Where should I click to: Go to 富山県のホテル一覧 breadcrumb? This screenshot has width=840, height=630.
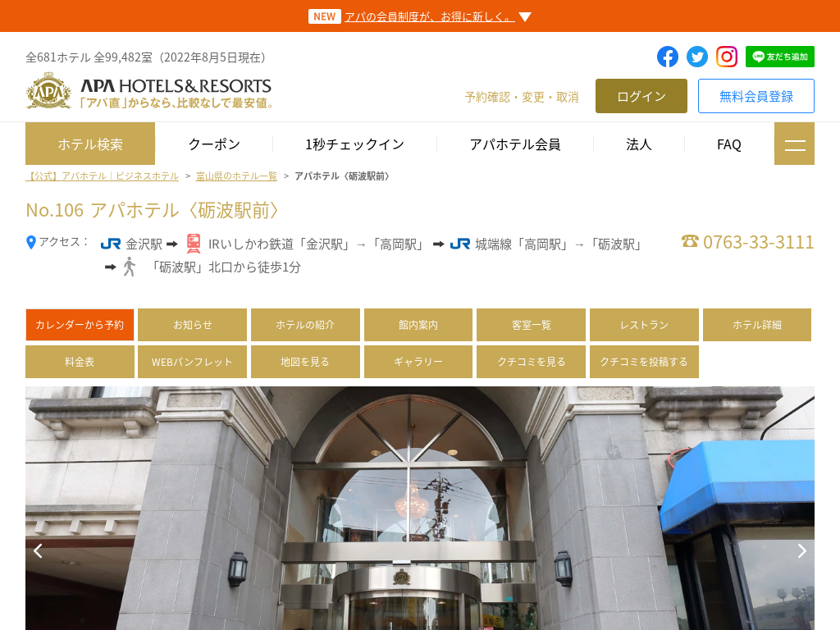236,176
